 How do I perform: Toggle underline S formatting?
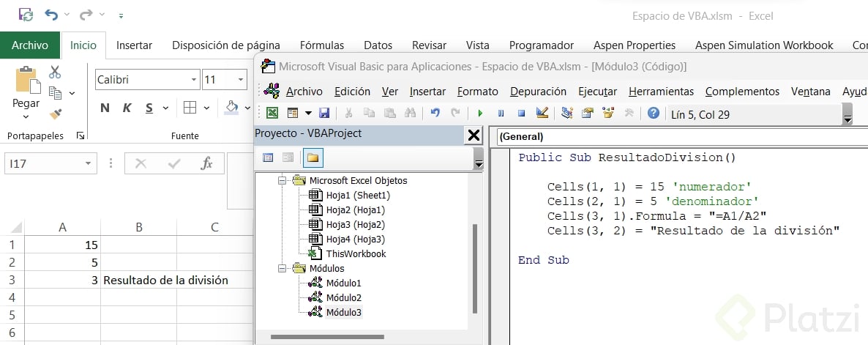tap(149, 108)
